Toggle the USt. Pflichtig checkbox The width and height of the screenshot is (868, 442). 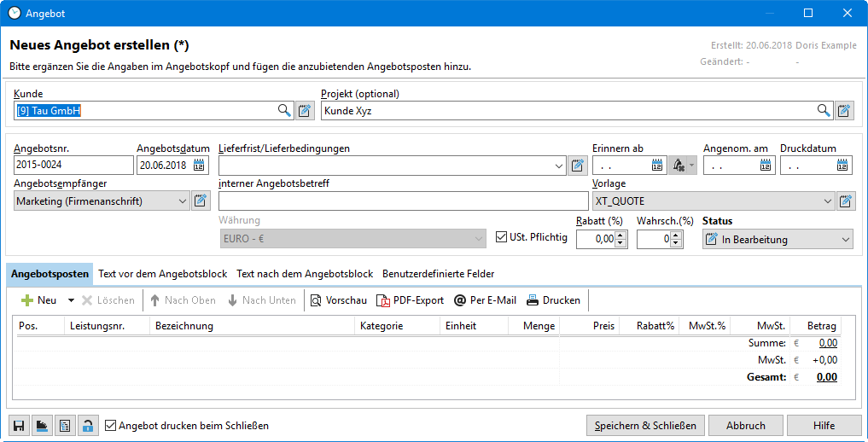[502, 237]
